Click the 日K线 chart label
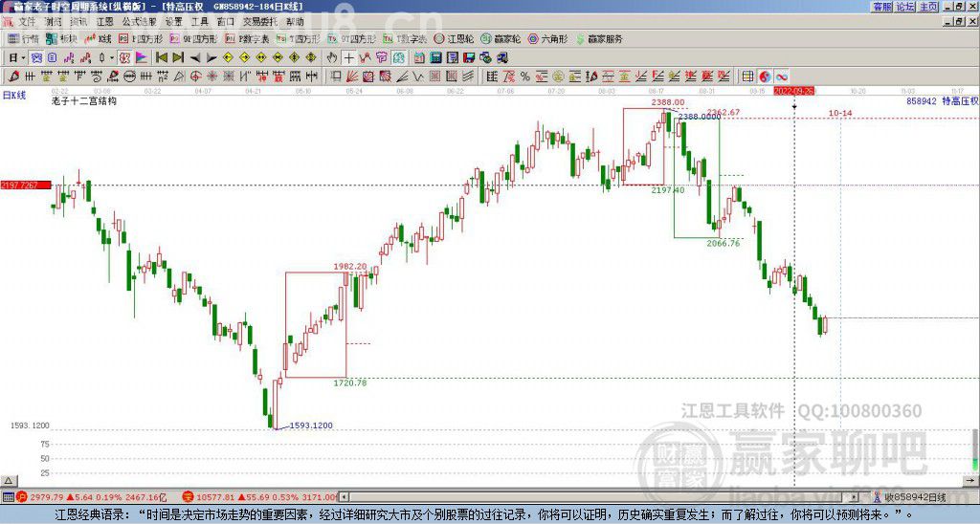The image size is (980, 524). pos(14,95)
